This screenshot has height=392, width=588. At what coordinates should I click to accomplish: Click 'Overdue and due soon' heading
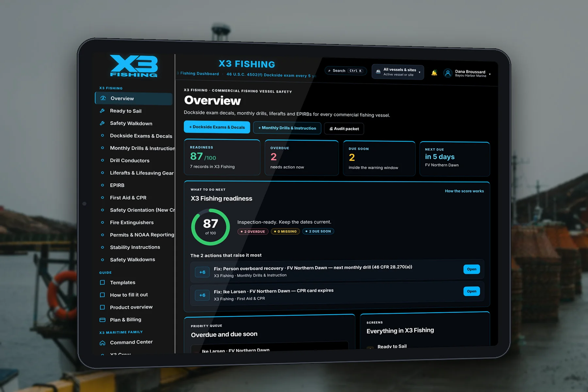coord(224,335)
